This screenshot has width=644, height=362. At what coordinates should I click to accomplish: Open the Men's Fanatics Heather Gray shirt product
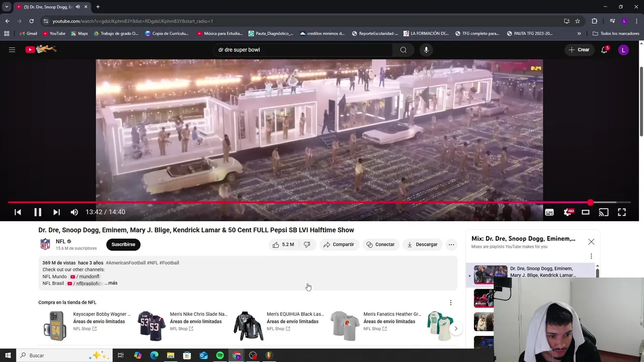(x=376, y=325)
